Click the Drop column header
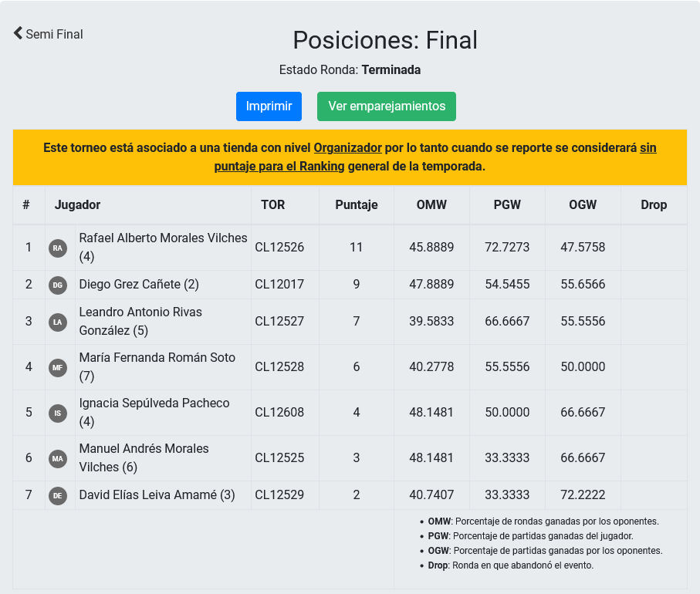 point(654,205)
